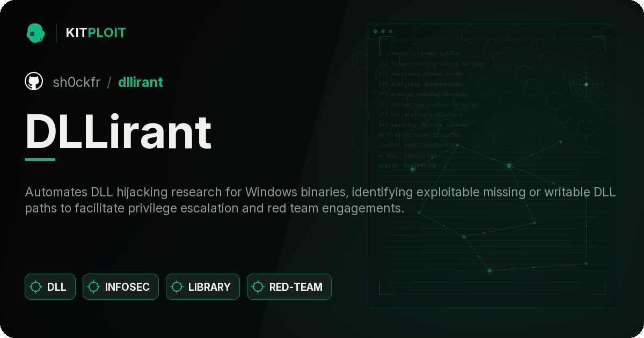Click the 'resolving threat graph' terminal line

tap(420, 74)
